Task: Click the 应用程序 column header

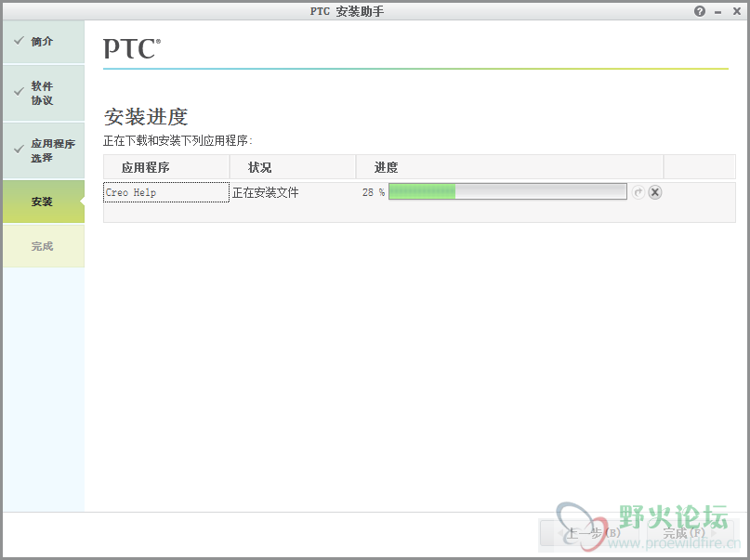Action: coord(166,167)
